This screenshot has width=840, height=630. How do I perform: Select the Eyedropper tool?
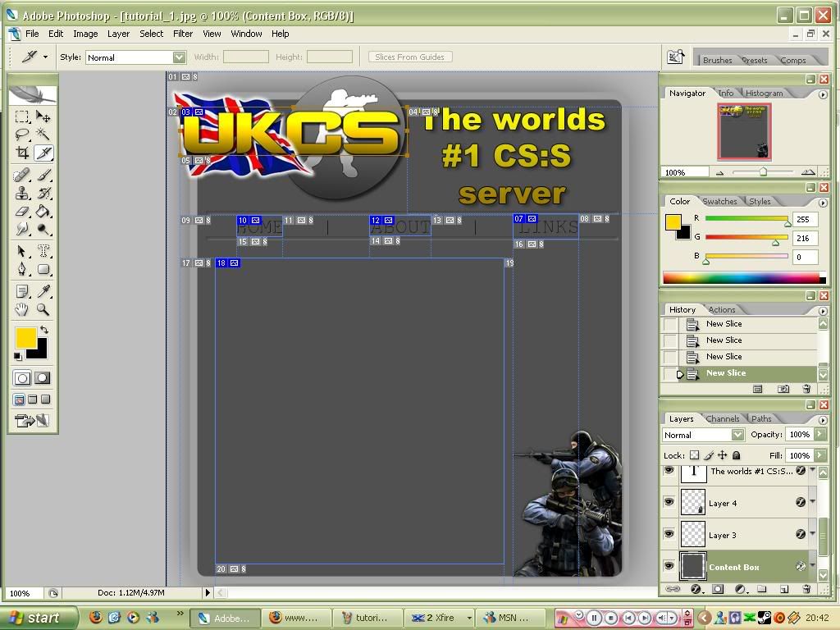[x=43, y=291]
